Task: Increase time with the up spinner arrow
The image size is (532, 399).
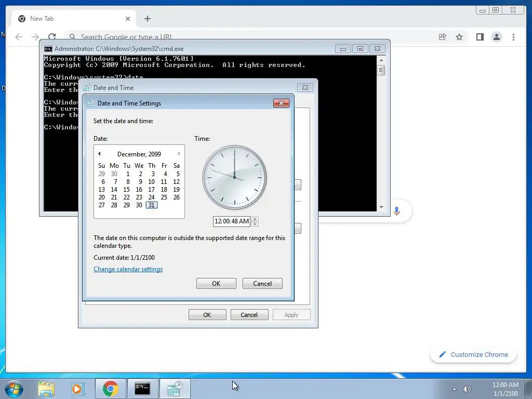Action: coord(255,219)
